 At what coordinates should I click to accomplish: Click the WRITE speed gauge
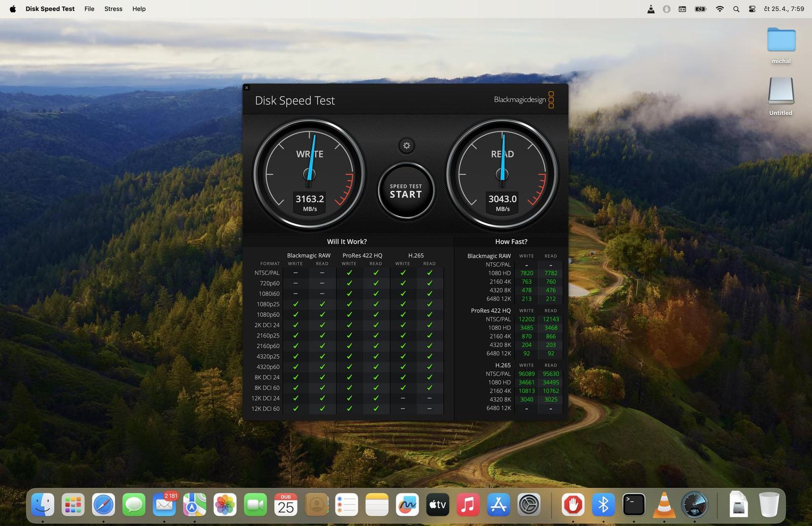[309, 174]
